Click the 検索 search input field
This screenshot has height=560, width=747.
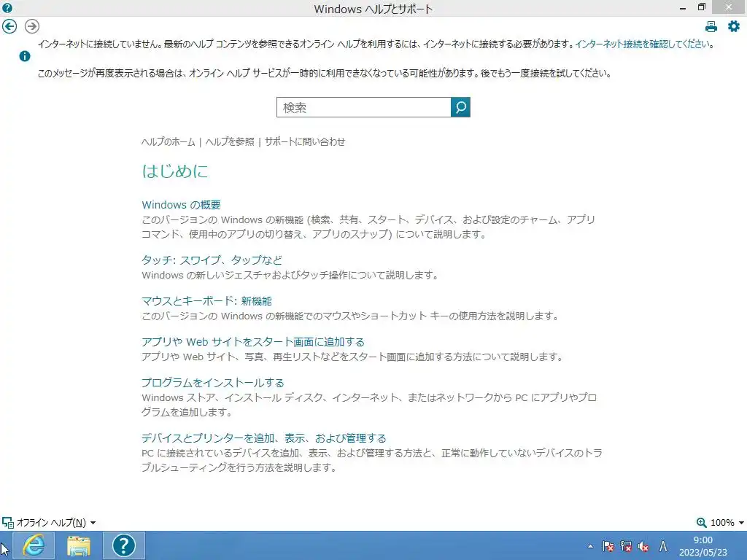point(363,107)
